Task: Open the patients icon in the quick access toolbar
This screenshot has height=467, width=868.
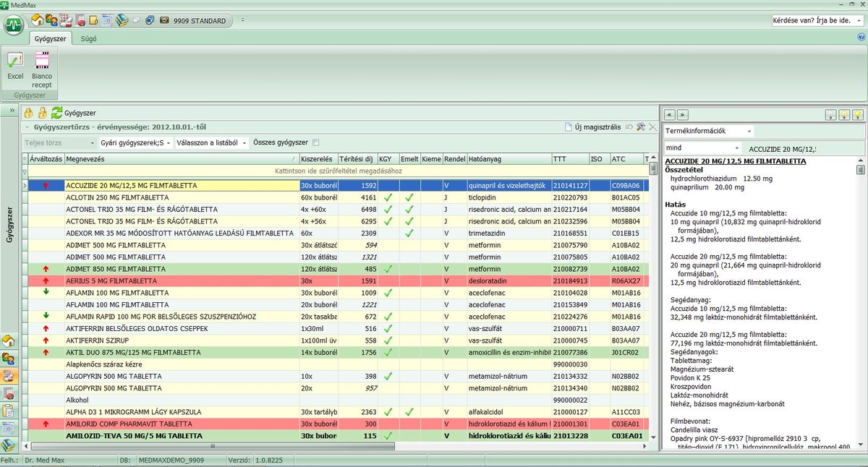Action: coord(51,20)
